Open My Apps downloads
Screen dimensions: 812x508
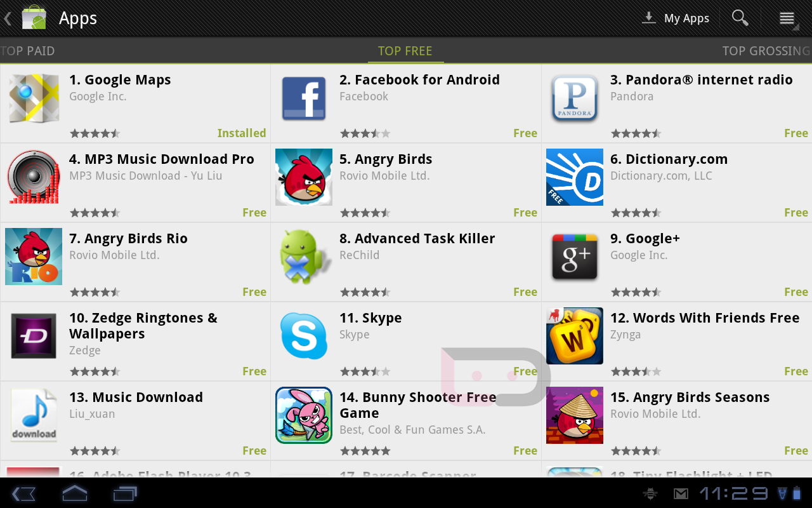[x=676, y=18]
